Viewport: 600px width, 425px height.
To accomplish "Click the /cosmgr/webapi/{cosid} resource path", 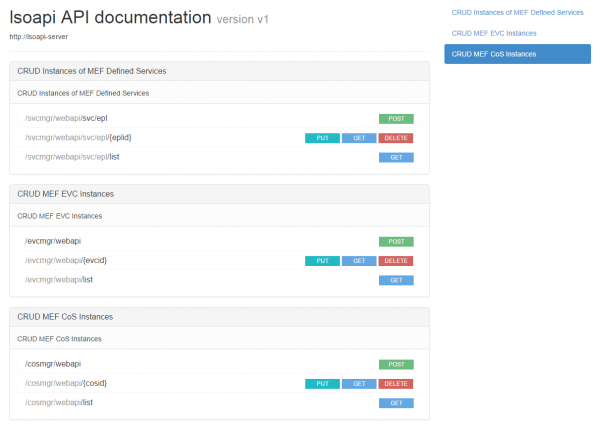I will [66, 383].
